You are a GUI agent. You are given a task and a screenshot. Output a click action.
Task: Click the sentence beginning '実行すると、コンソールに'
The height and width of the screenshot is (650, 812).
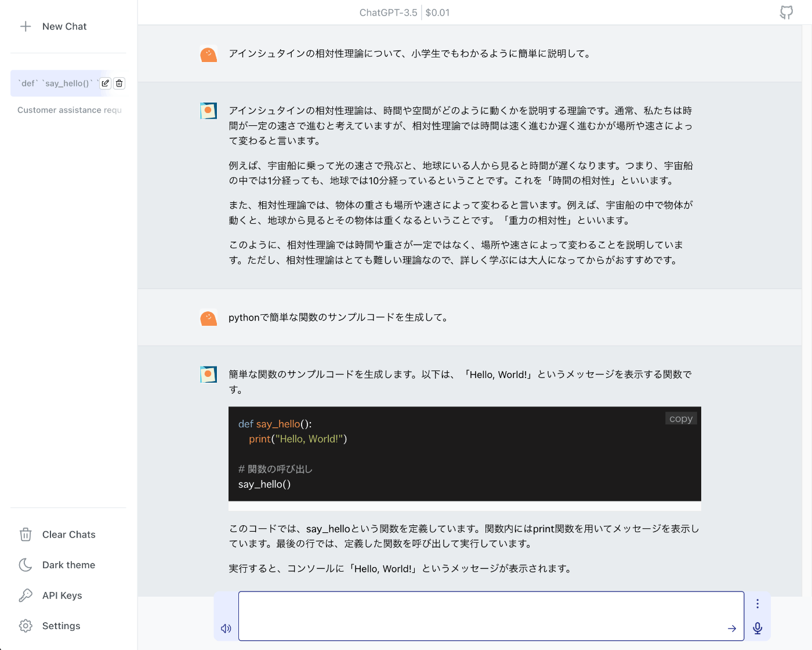(401, 569)
